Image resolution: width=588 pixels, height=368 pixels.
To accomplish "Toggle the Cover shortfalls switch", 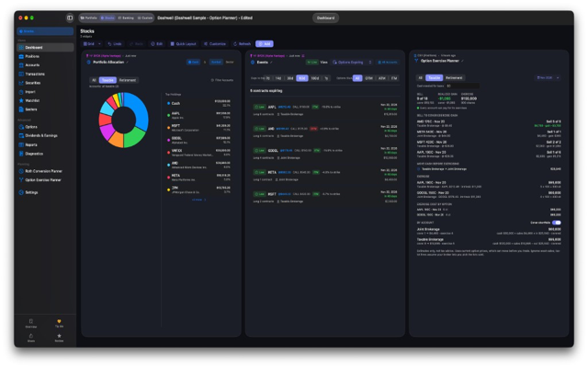I will (x=557, y=223).
